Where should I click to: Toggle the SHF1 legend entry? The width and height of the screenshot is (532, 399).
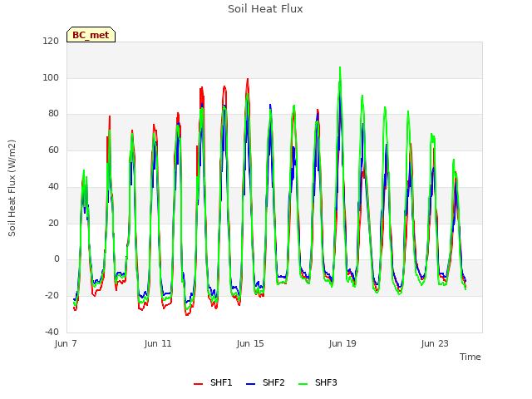tap(213, 383)
